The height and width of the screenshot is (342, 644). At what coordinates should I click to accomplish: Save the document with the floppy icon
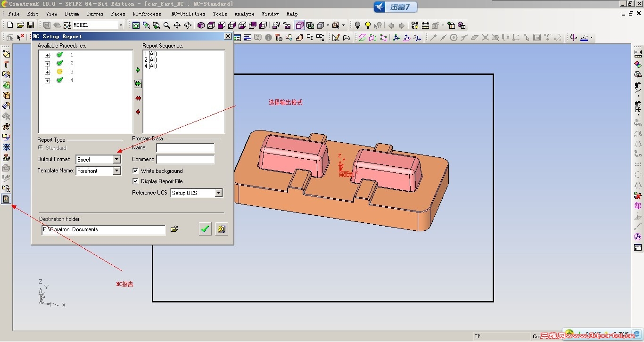coord(31,25)
